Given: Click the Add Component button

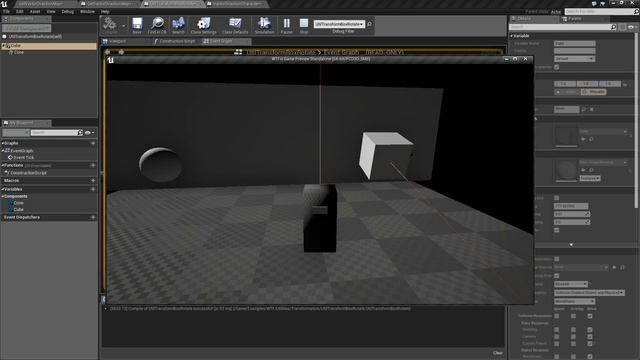Looking at the screenshot, I should 27,28.
